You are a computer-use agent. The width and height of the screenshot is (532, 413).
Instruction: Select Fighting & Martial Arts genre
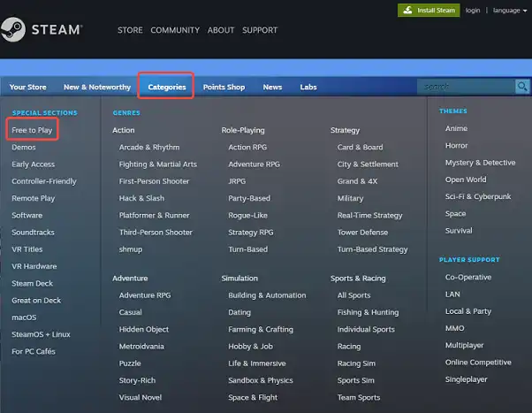(158, 164)
